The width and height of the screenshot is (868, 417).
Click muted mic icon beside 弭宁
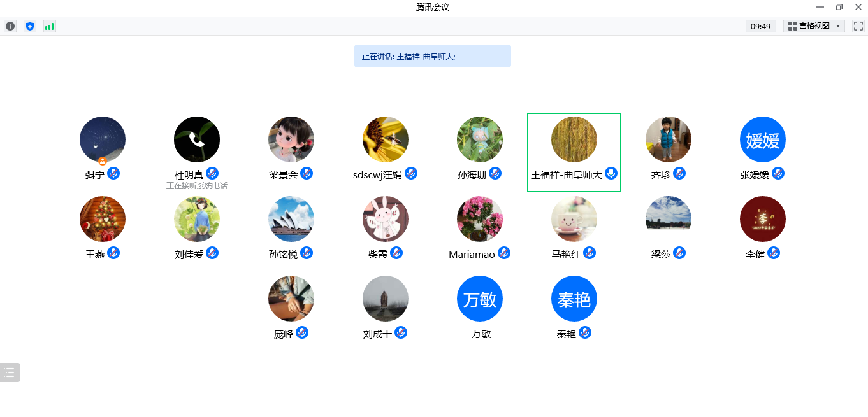tap(113, 173)
